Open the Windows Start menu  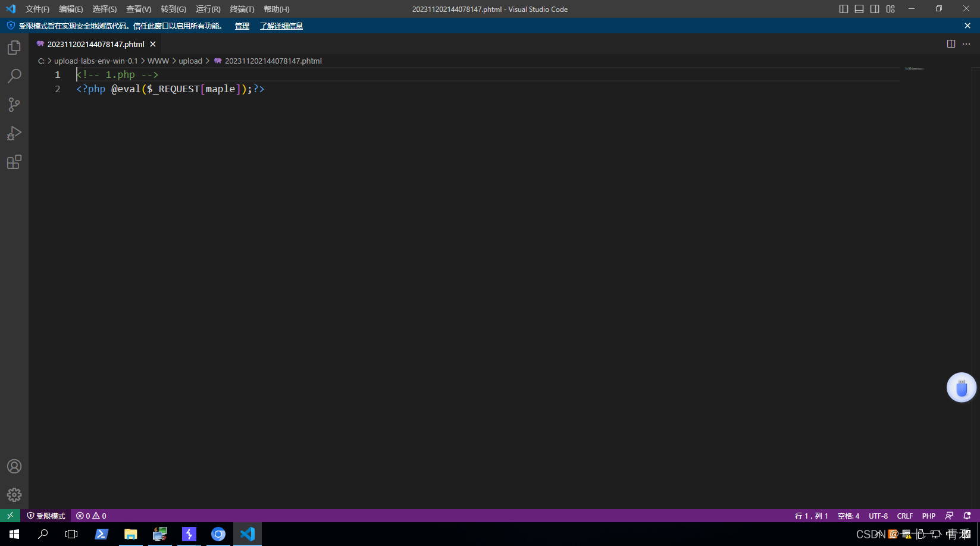(14, 534)
